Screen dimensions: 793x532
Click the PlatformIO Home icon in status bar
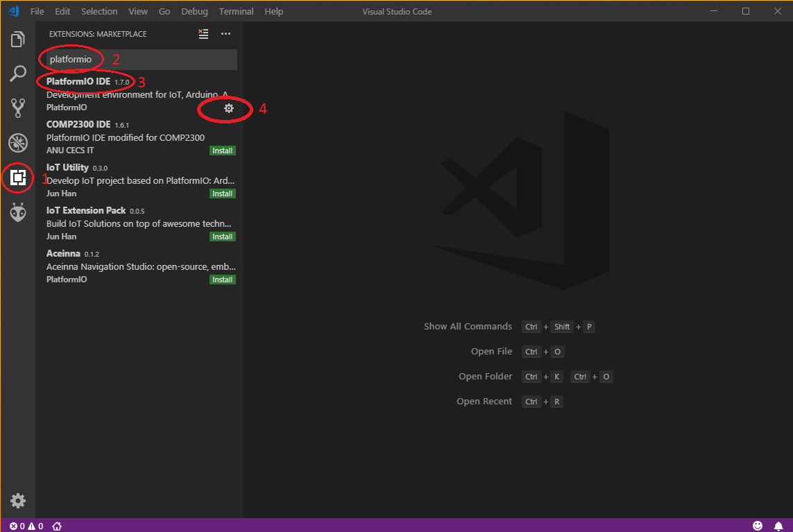point(57,526)
